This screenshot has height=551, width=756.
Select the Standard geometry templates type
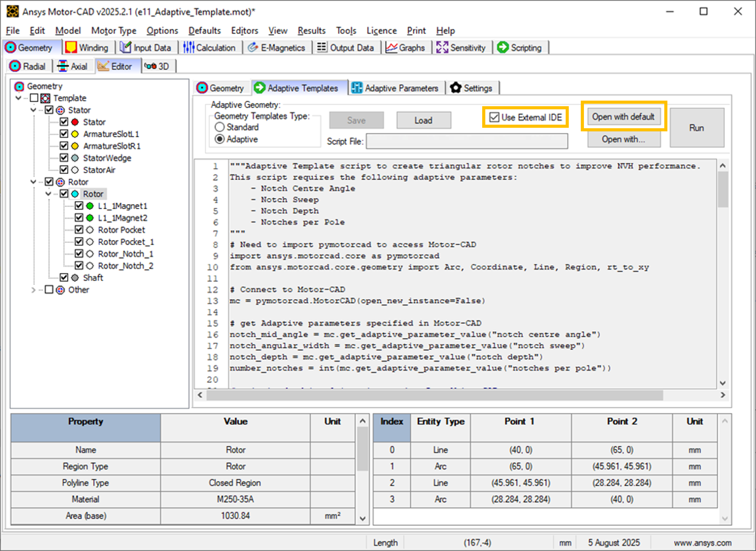coord(219,127)
